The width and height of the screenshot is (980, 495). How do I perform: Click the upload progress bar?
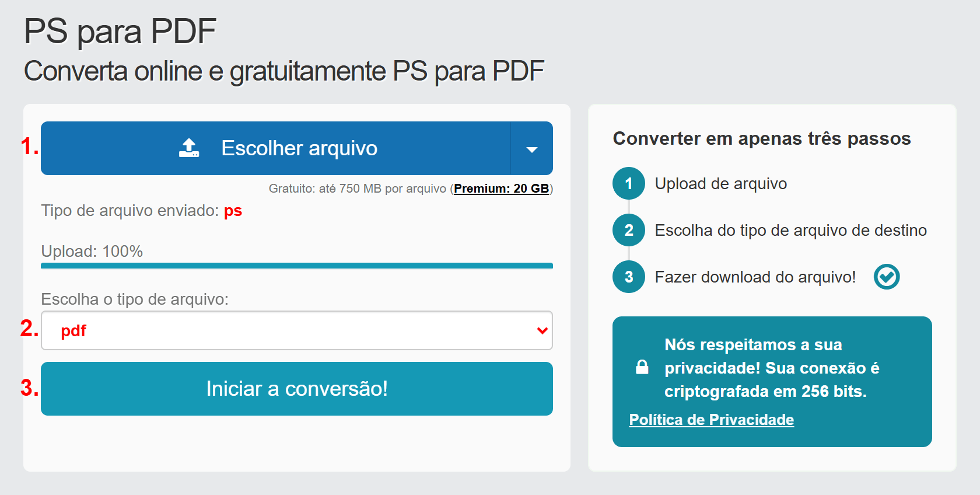point(296,266)
